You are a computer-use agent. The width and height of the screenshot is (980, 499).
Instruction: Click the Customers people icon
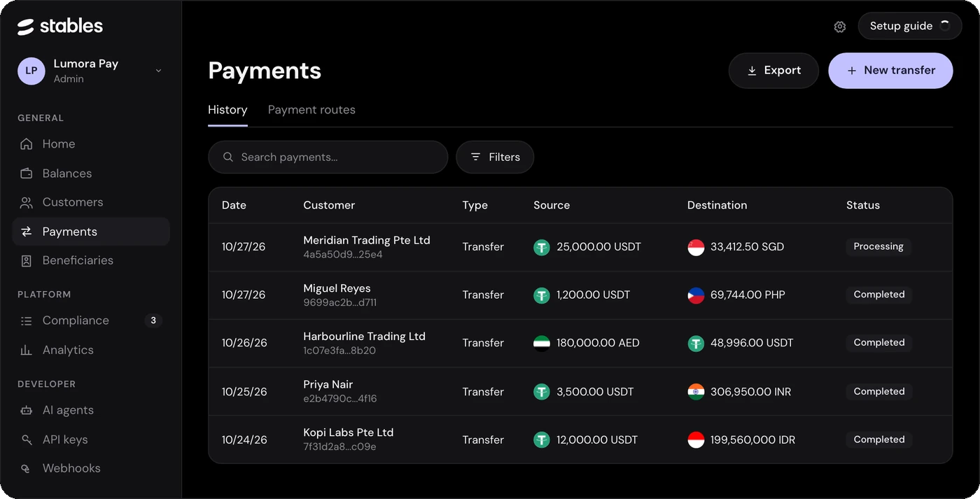point(27,202)
